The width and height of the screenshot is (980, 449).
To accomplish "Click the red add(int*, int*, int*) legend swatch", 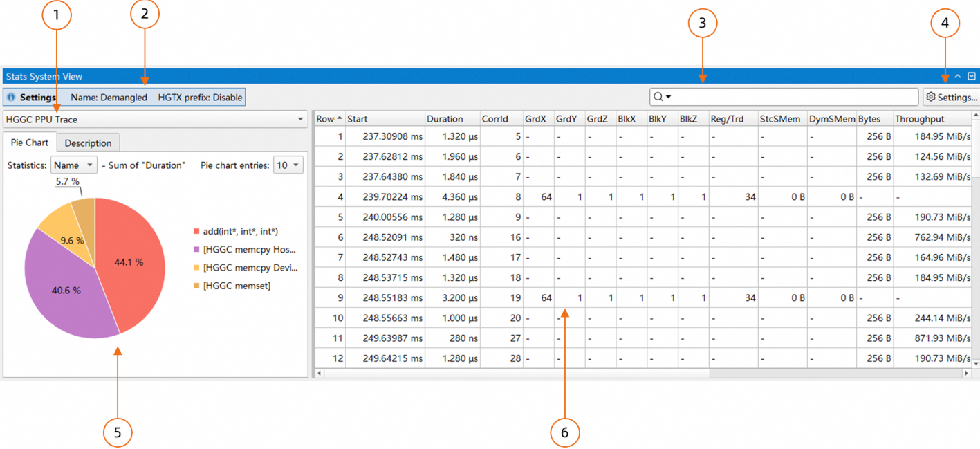I will [x=196, y=232].
